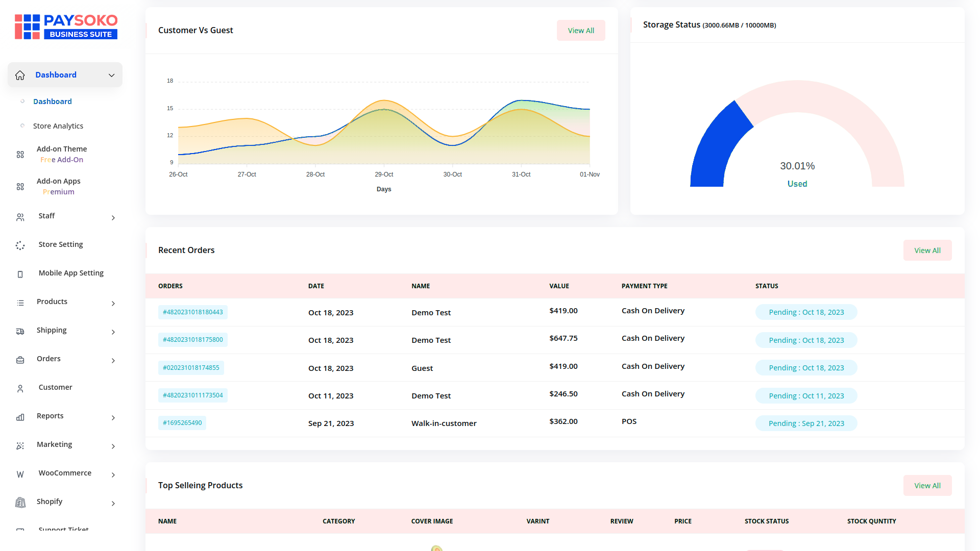
Task: Click the blue used-storage gauge segment
Action: point(716,148)
